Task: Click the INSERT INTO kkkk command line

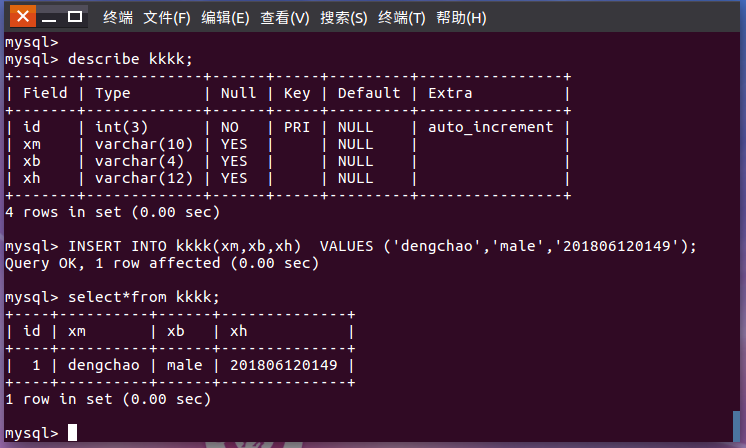Action: point(351,246)
